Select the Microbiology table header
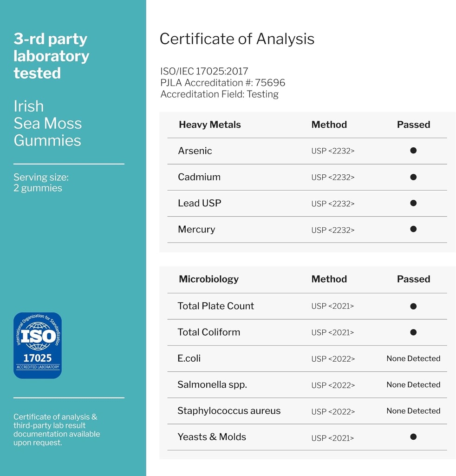The image size is (456, 476). pyautogui.click(x=208, y=279)
